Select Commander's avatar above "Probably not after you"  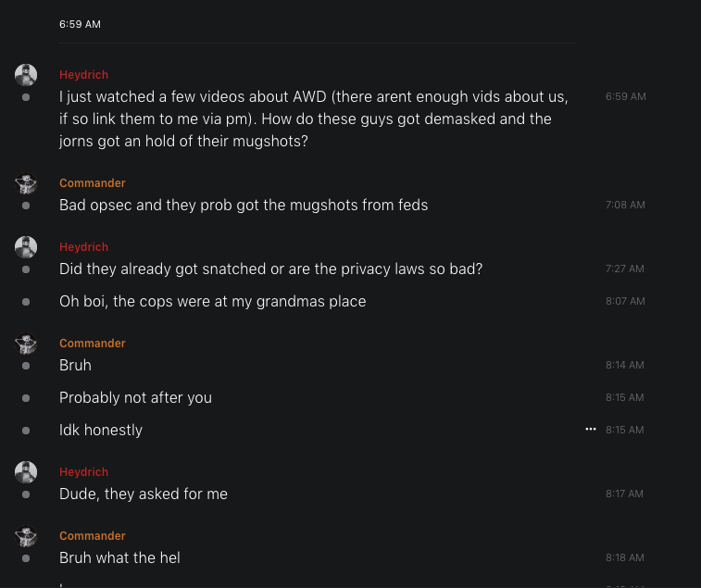coord(26,344)
